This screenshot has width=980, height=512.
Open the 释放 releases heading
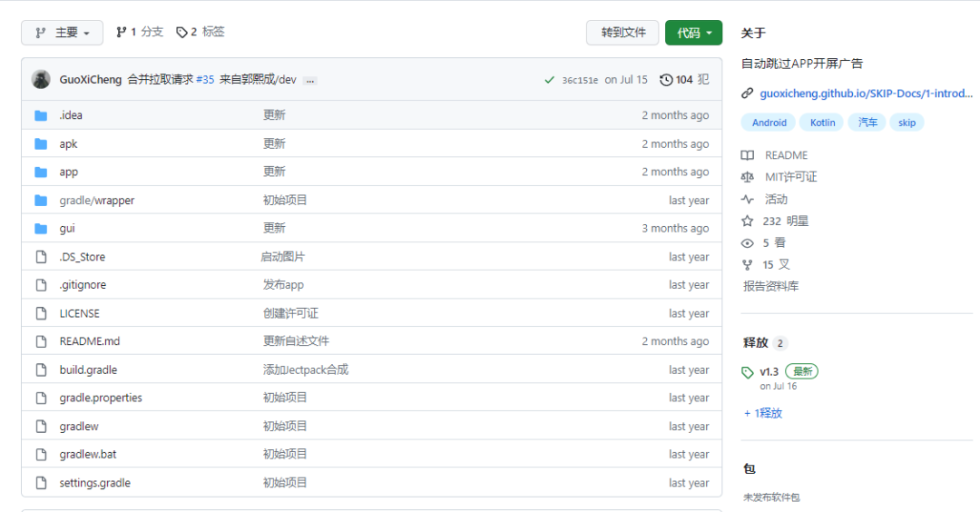[x=755, y=342]
